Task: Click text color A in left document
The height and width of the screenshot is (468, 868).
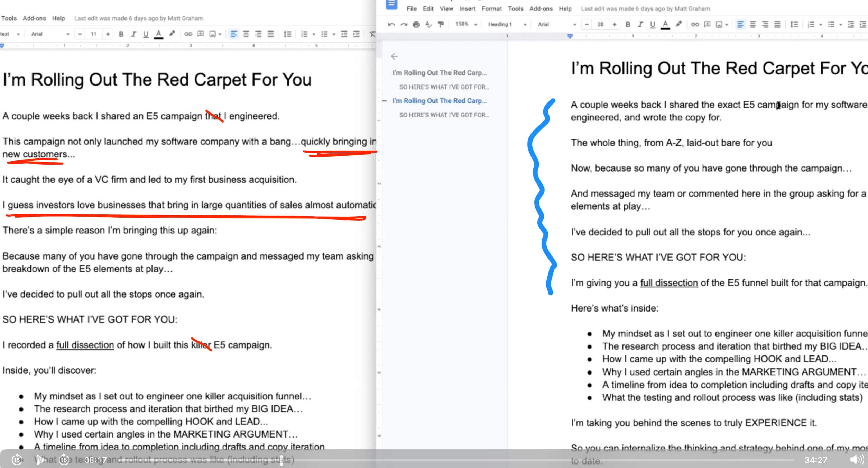Action: (158, 34)
